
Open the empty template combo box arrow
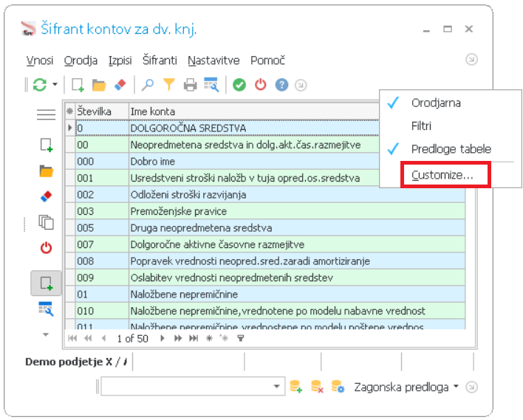(x=277, y=387)
